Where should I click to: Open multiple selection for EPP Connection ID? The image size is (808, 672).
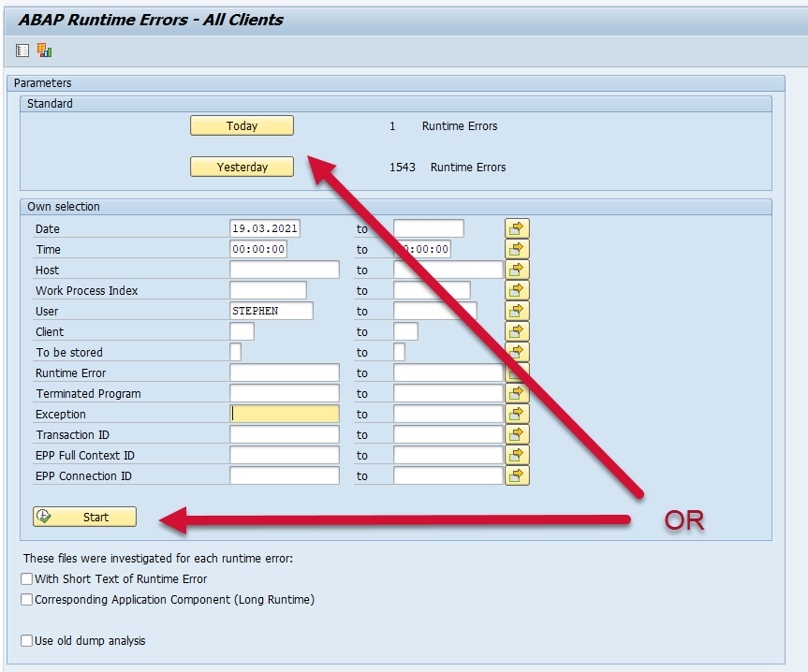tap(517, 475)
